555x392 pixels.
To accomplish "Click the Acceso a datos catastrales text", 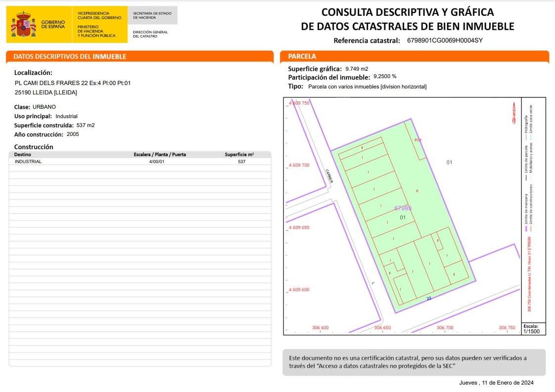I will tap(371, 366).
